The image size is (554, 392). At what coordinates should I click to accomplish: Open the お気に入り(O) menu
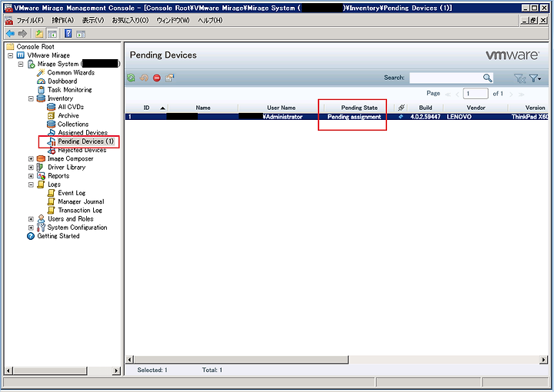130,20
